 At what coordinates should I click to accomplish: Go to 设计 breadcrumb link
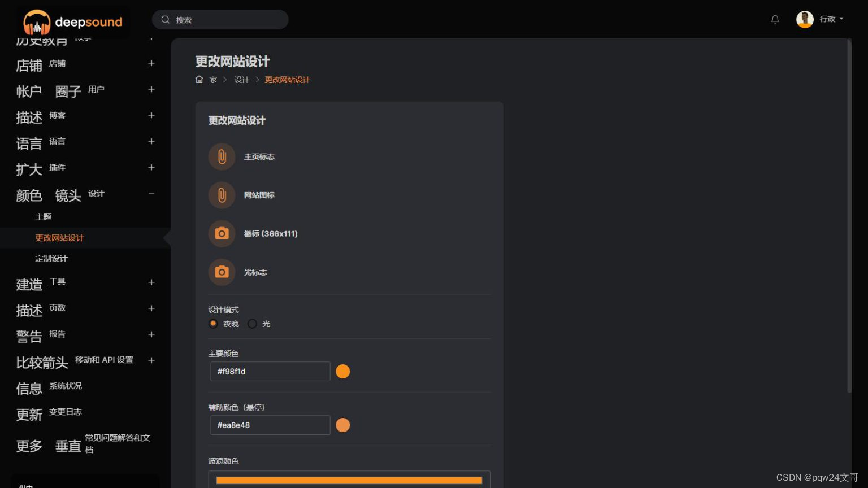pos(242,80)
